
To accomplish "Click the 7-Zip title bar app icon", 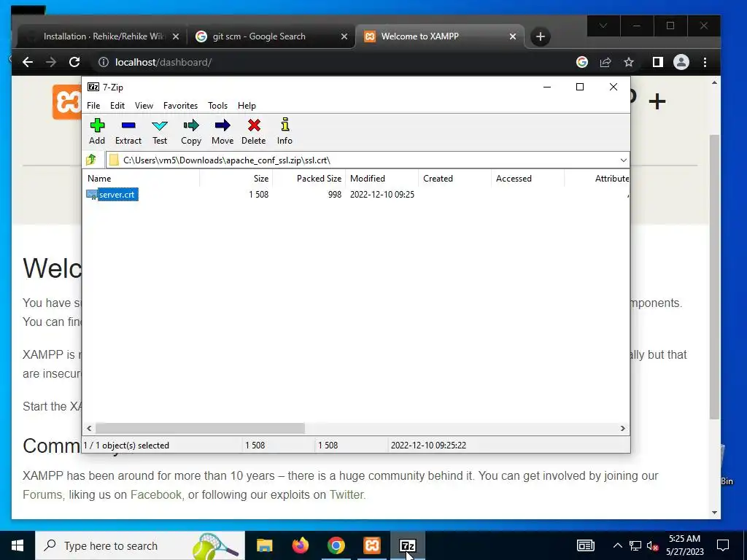I will (93, 87).
